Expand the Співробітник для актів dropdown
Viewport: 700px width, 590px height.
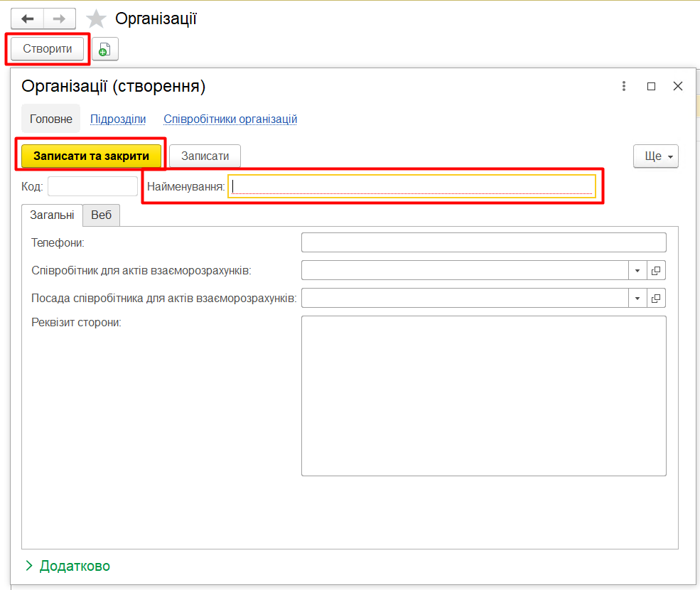637,271
